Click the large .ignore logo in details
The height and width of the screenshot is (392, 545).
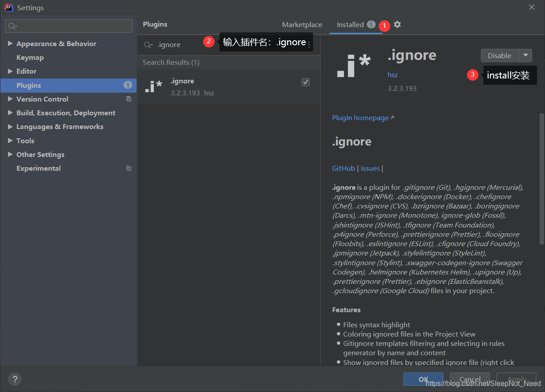(353, 66)
